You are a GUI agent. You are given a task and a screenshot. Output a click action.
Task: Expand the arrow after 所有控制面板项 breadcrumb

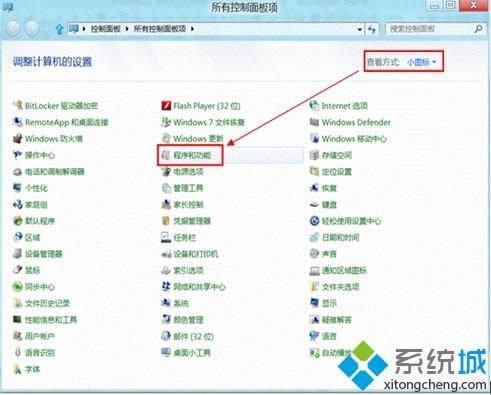[192, 29]
